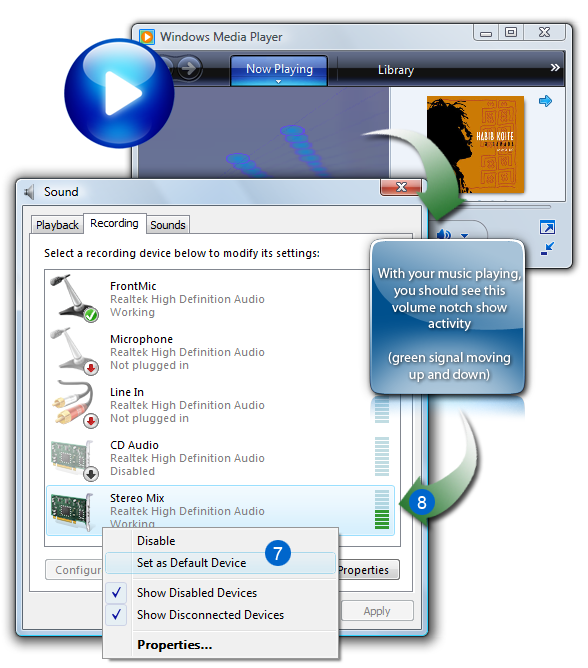Click the visualization area in Media Player
The width and height of the screenshot is (588, 668).
[263, 133]
